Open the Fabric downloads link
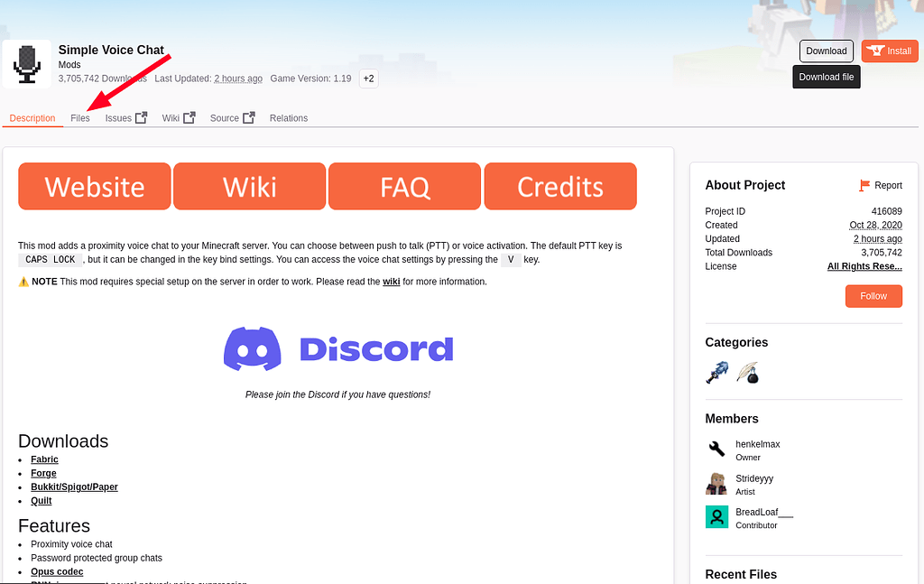This screenshot has height=584, width=924. tap(44, 459)
